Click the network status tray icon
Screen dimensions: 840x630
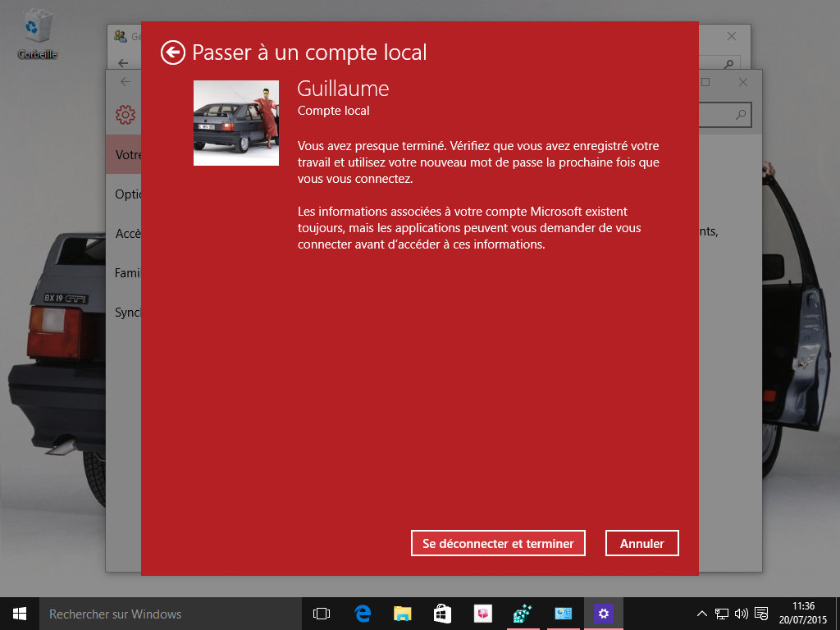(722, 614)
